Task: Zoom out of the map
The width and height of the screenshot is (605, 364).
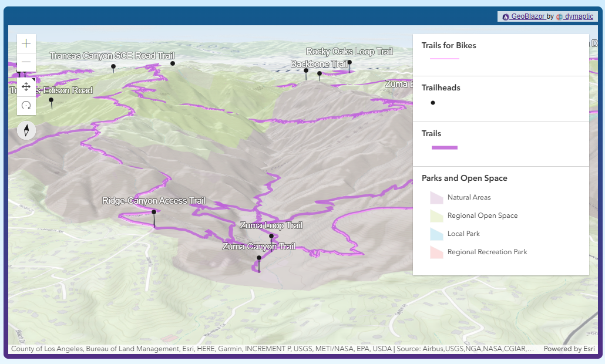Action: (26, 62)
